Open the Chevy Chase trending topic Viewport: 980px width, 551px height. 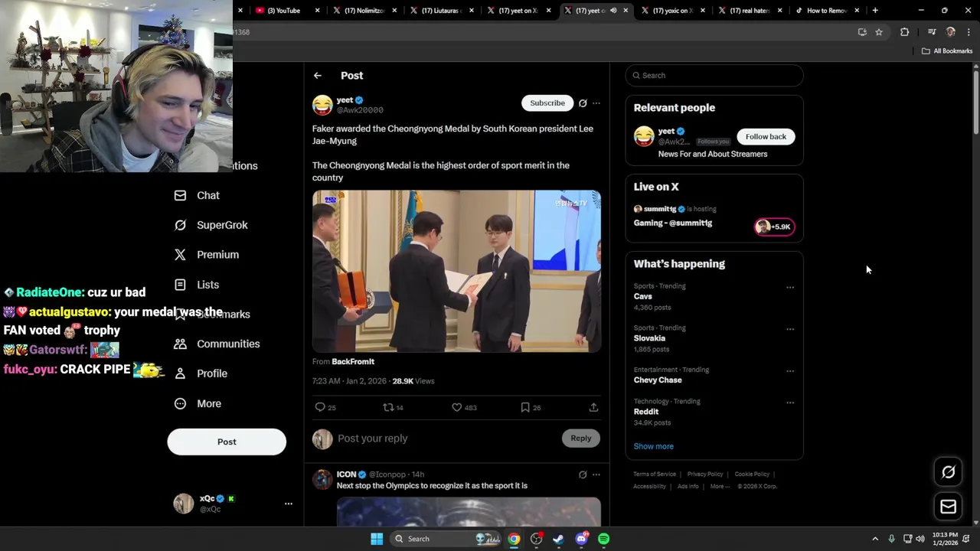coord(658,380)
